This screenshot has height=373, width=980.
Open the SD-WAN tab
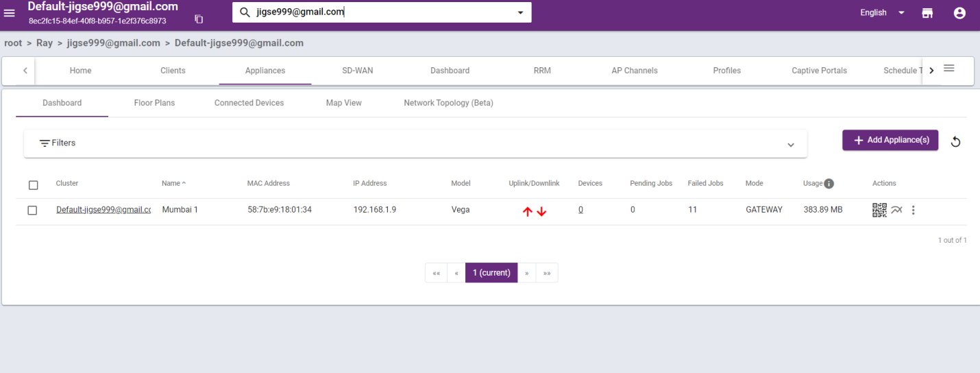tap(358, 70)
